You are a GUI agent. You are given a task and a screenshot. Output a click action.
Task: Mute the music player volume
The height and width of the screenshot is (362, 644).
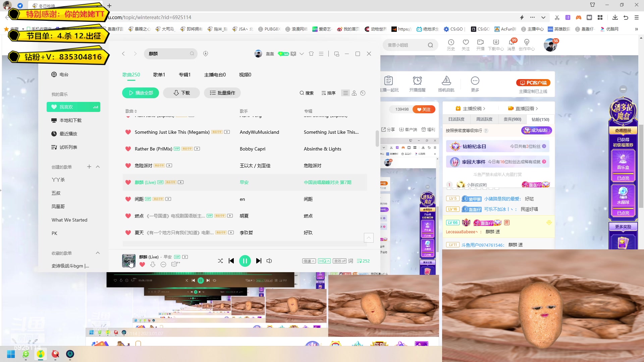pos(269,261)
